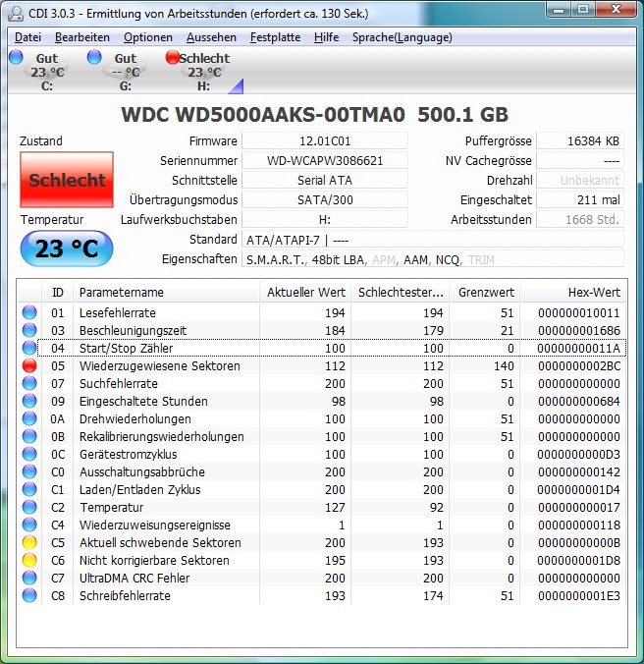644x664 pixels.
Task: Click the red status dot for drive H:
Action: [172, 57]
